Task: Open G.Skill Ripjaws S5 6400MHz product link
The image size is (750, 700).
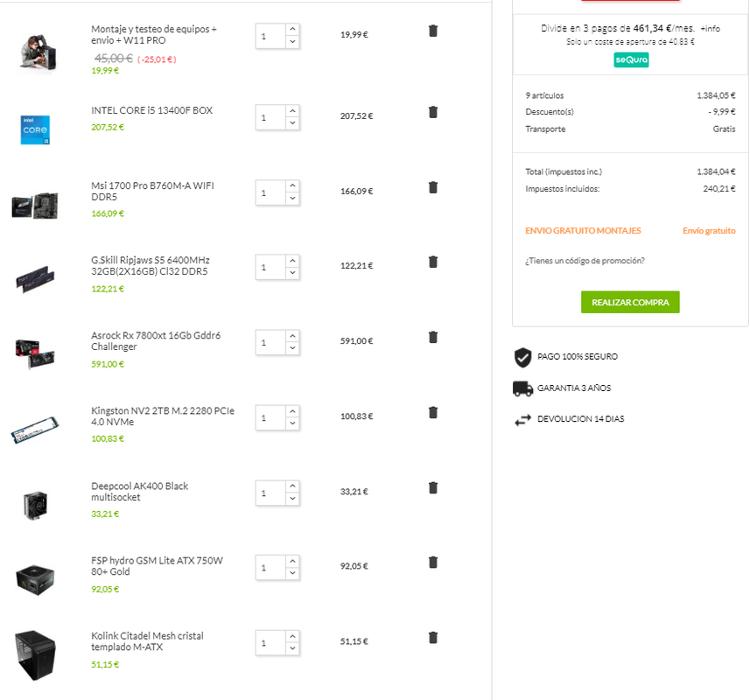Action: point(151,266)
